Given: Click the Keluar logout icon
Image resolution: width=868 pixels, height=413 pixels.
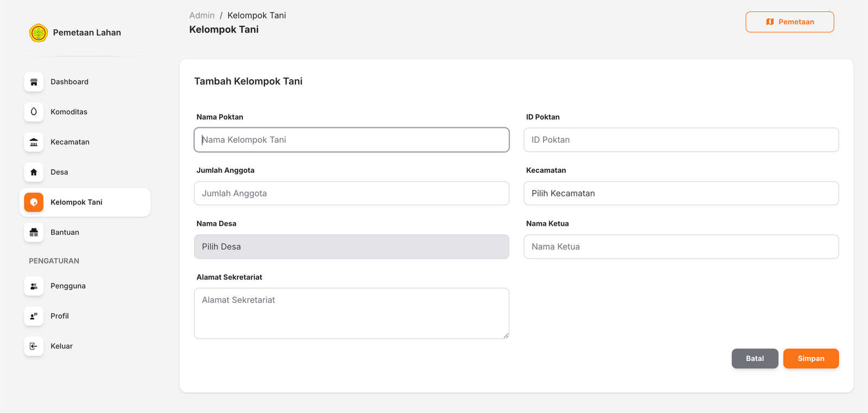Looking at the screenshot, I should click(34, 346).
